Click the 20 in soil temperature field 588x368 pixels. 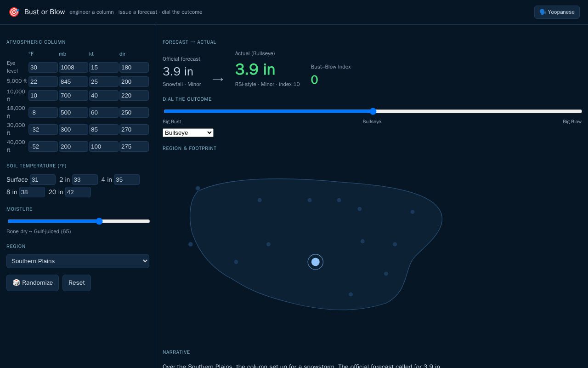78,192
